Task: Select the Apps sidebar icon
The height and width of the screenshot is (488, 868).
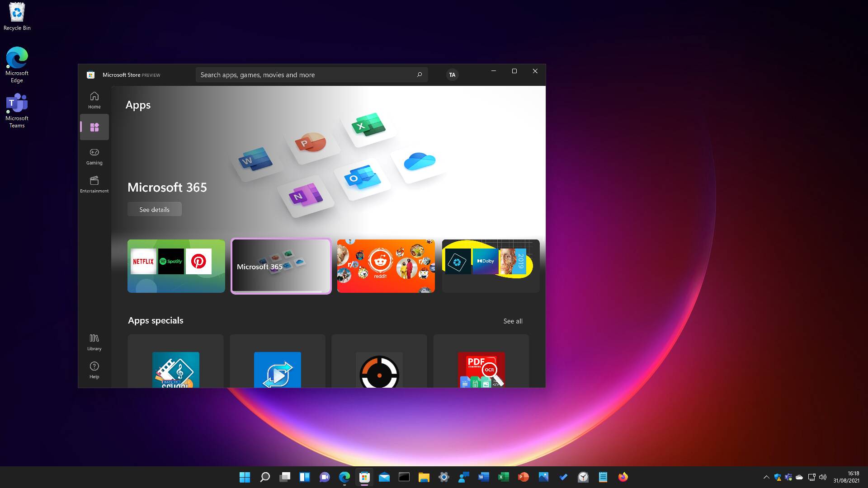Action: (94, 127)
